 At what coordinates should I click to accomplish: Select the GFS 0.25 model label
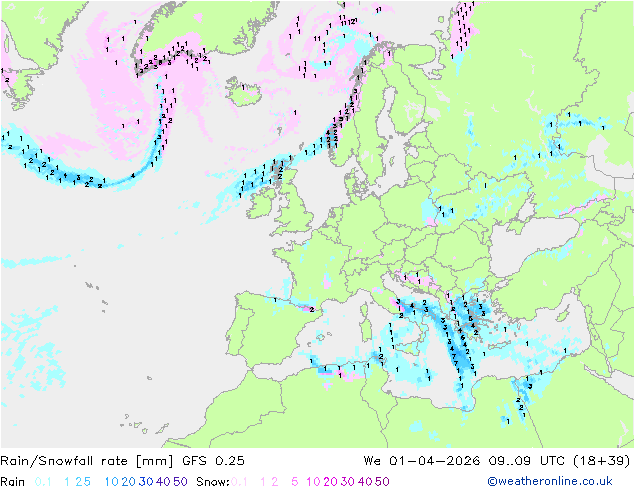point(213,461)
